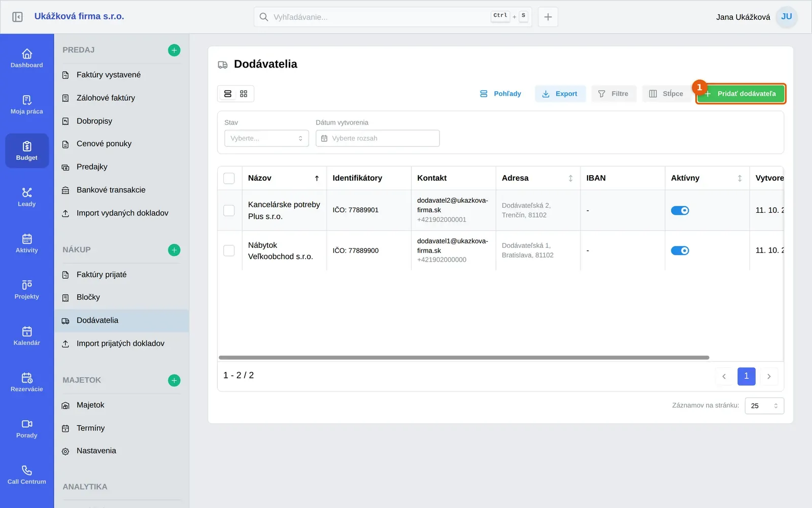Open the Dátum vytvorenia range picker
The image size is (812, 508).
378,138
